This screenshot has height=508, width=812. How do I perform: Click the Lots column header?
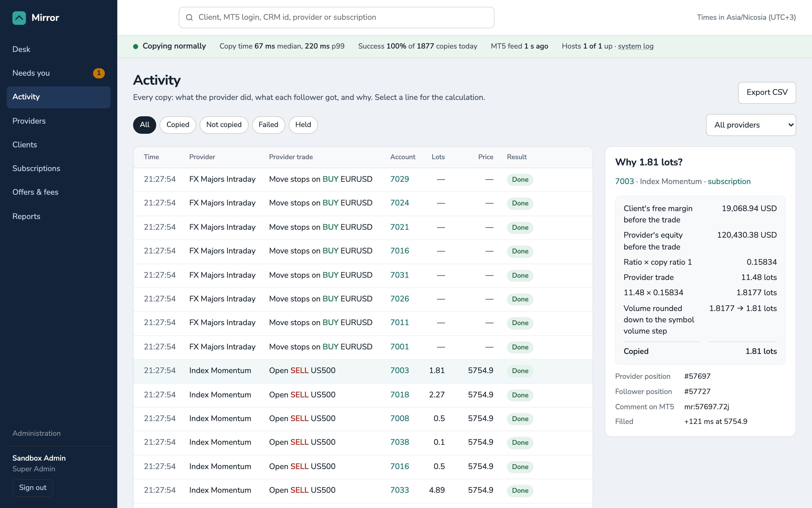[x=438, y=157]
